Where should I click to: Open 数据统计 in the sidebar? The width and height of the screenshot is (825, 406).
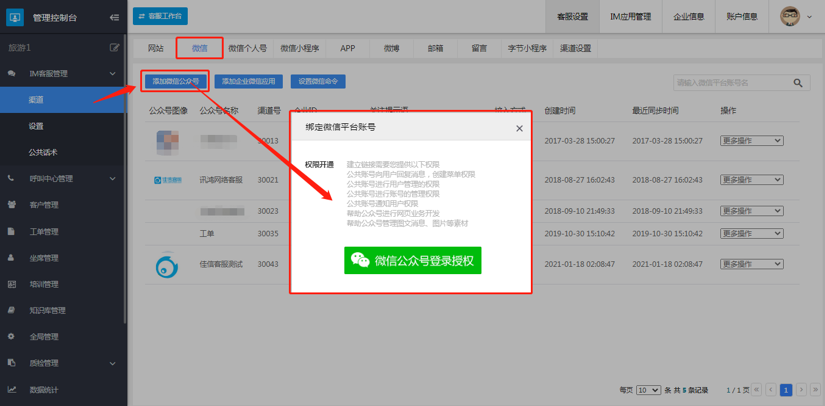click(44, 389)
